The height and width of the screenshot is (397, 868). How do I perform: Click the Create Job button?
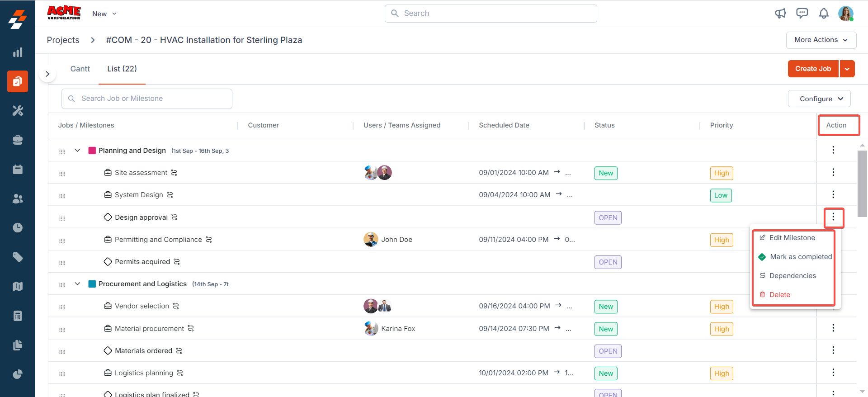[813, 69]
